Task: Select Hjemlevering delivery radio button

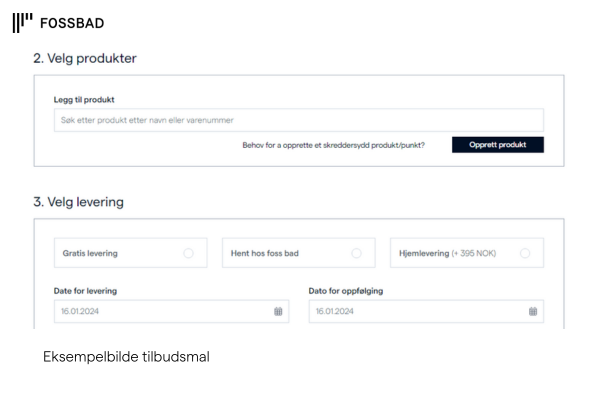Action: (525, 253)
